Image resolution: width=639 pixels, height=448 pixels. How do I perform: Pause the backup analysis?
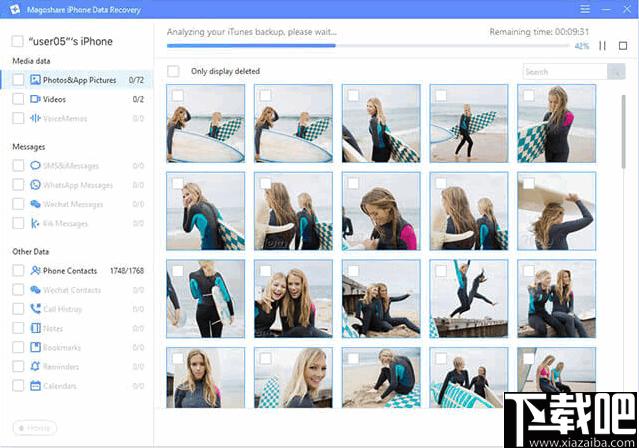[602, 46]
